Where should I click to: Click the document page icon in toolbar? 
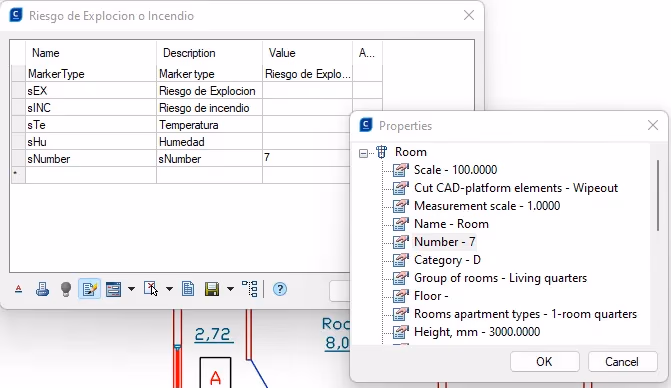(188, 289)
